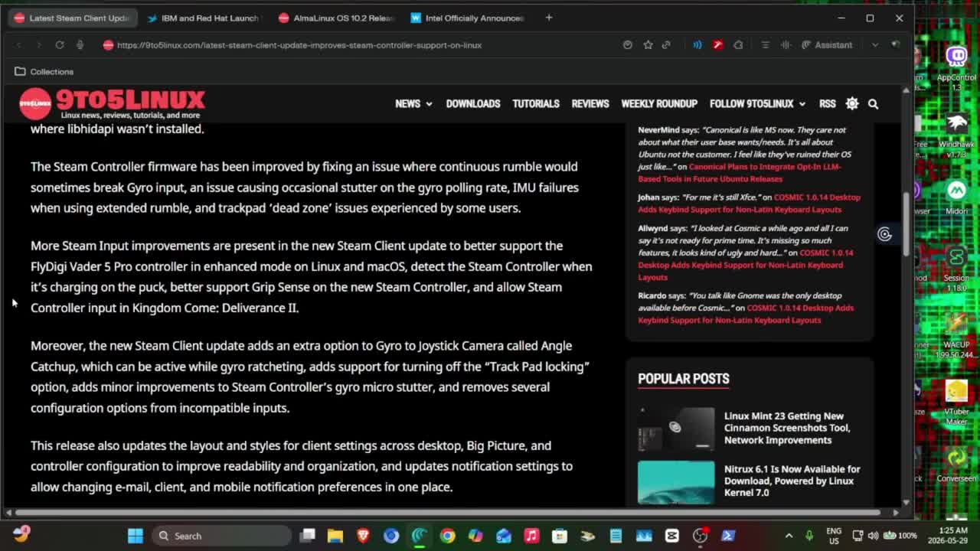Screen dimensions: 980x551
Task: Open the REVIEWS menu item
Action: [x=590, y=103]
